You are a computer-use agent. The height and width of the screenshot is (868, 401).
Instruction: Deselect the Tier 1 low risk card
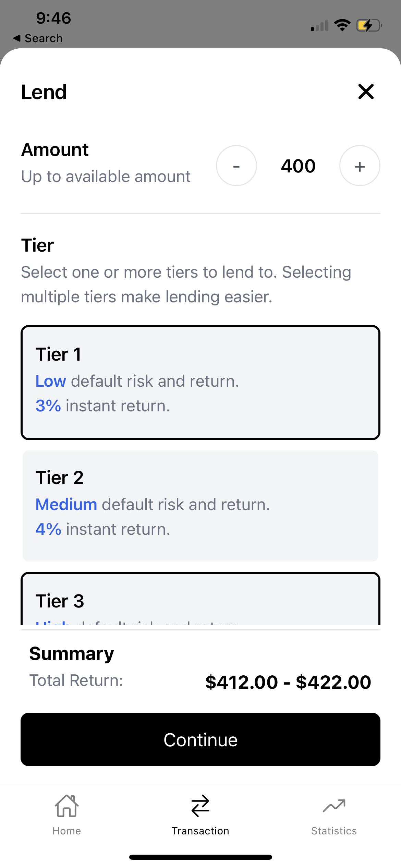[x=200, y=382]
